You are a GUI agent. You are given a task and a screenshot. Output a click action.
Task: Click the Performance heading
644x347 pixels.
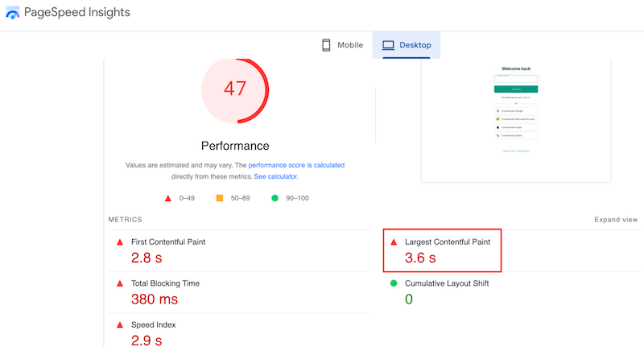[235, 146]
